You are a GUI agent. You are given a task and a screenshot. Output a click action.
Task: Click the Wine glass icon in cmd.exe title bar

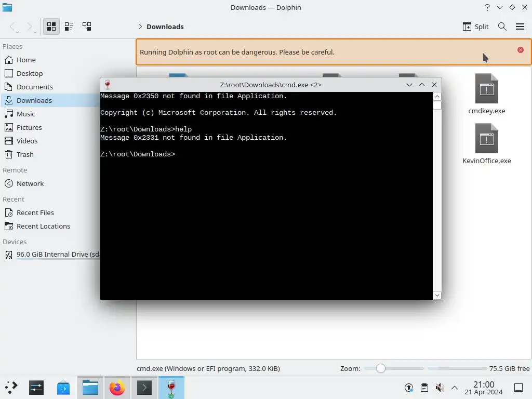(108, 85)
